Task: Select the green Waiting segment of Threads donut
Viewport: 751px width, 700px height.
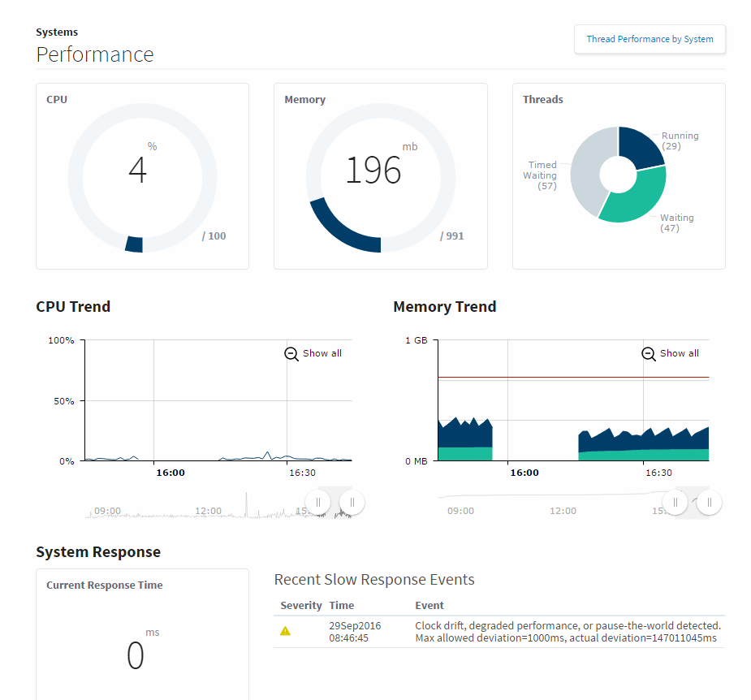Action: [636, 198]
